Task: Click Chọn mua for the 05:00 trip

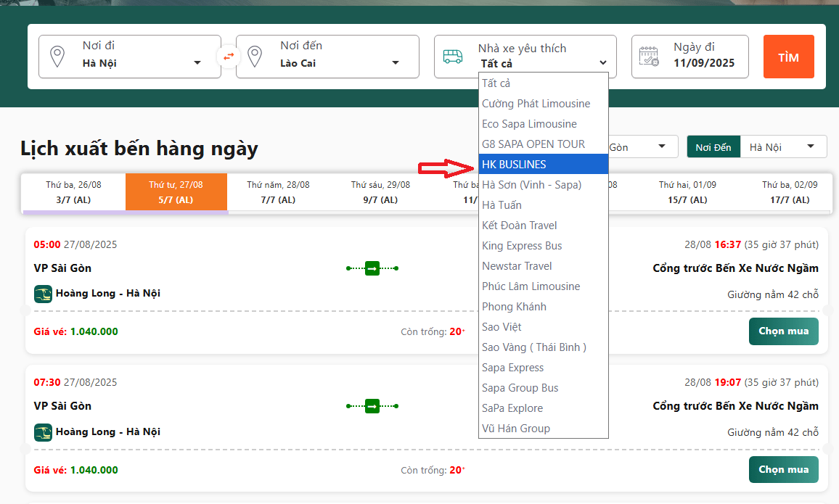Action: [783, 331]
